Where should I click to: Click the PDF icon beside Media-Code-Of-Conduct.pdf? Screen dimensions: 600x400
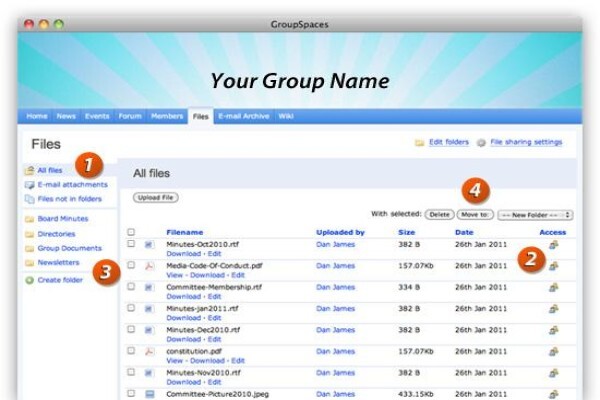pyautogui.click(x=149, y=266)
